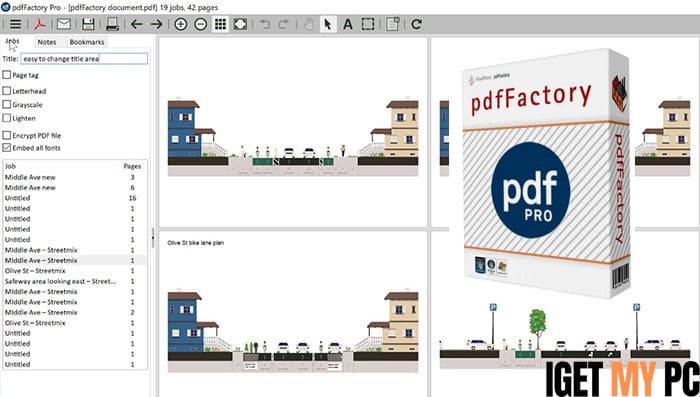
Task: Click the sidebar collapse splitter handle
Action: click(153, 237)
